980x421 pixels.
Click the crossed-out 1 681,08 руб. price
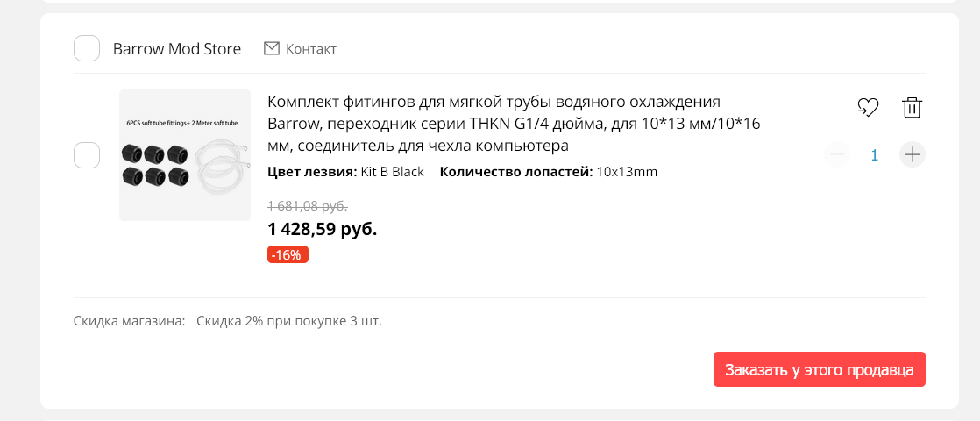pos(308,206)
